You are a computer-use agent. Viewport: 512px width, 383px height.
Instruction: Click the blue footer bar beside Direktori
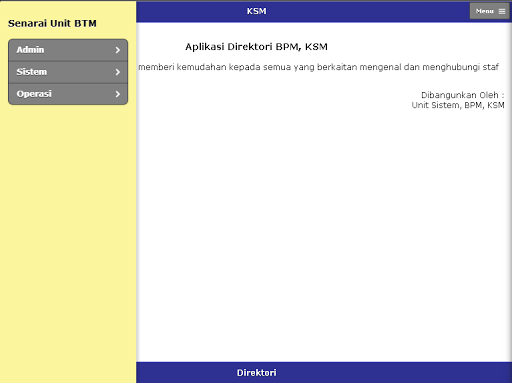[x=383, y=373]
